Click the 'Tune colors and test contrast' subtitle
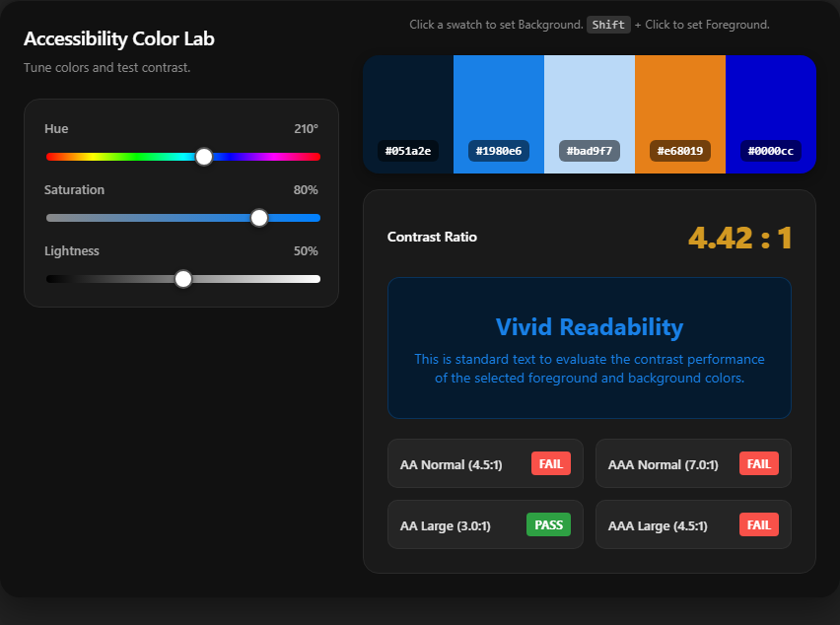 click(107, 67)
